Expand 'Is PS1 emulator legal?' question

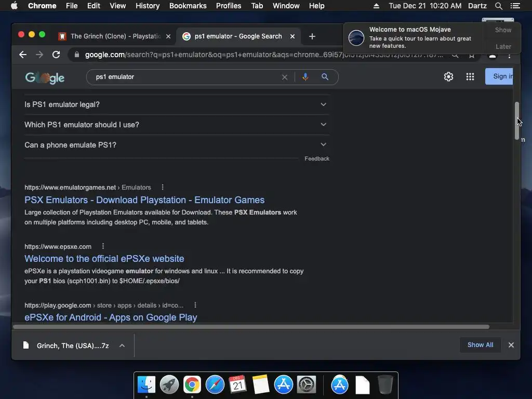click(177, 104)
